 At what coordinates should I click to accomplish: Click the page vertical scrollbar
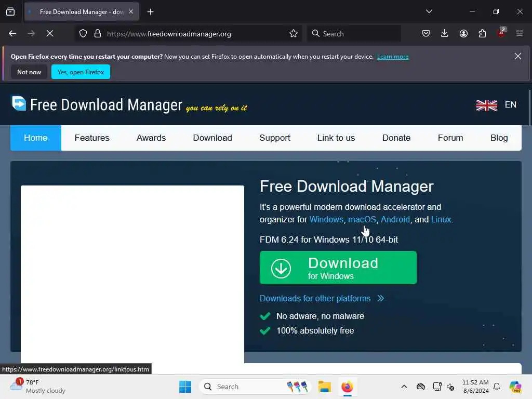click(x=529, y=108)
